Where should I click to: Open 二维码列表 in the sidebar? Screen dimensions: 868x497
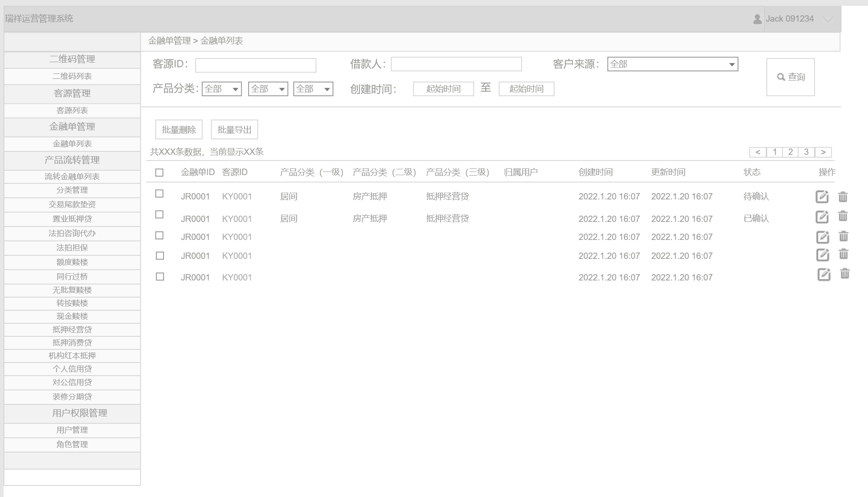tap(72, 76)
